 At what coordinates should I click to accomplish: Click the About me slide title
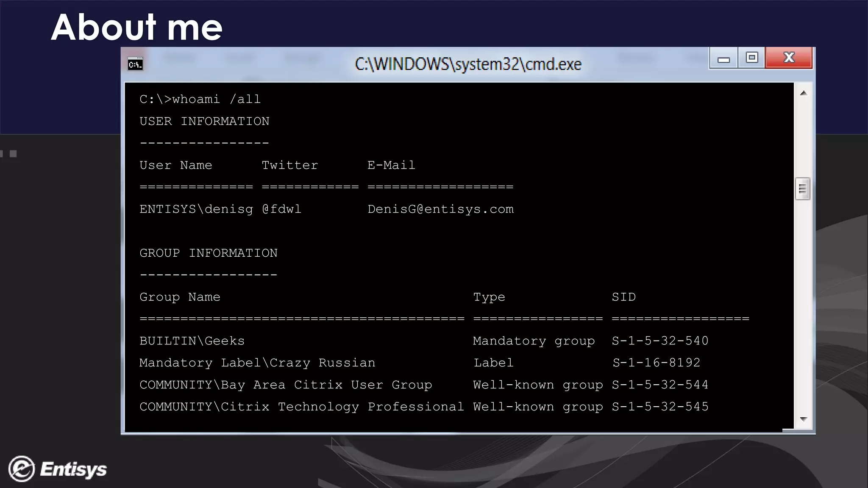point(136,27)
